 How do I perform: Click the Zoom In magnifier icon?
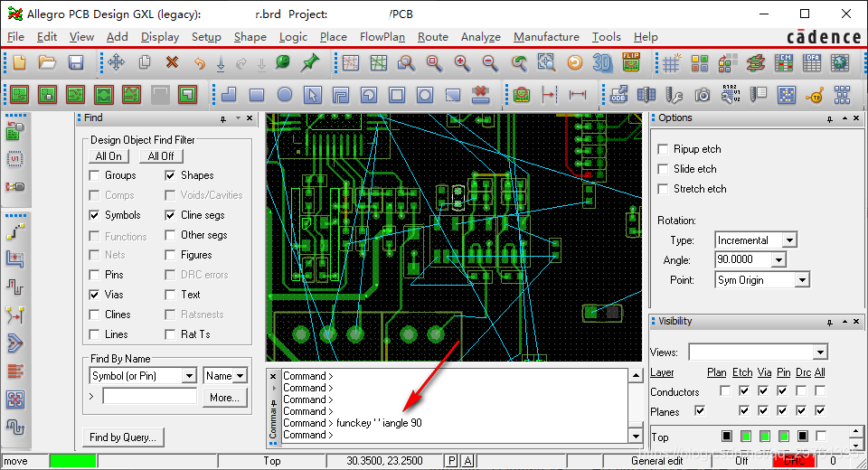[x=462, y=63]
